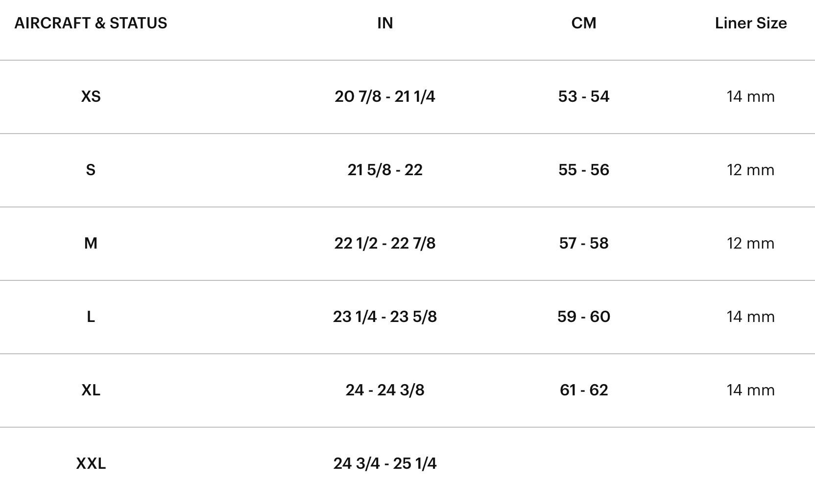Click the CM column header
The width and height of the screenshot is (815, 504).
[x=583, y=23]
